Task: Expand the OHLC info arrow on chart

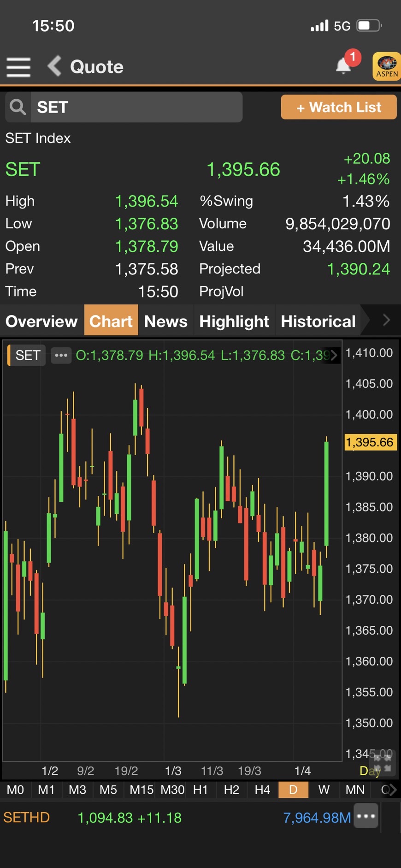Action: coord(334,355)
